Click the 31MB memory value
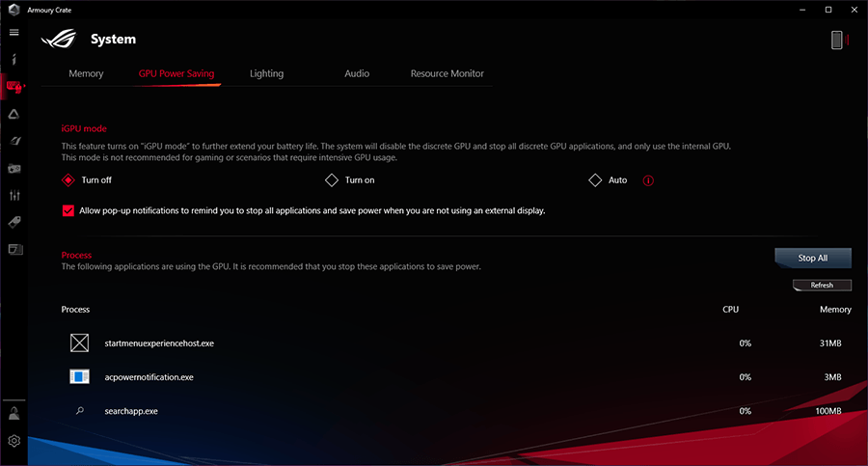868x466 pixels. click(x=830, y=343)
